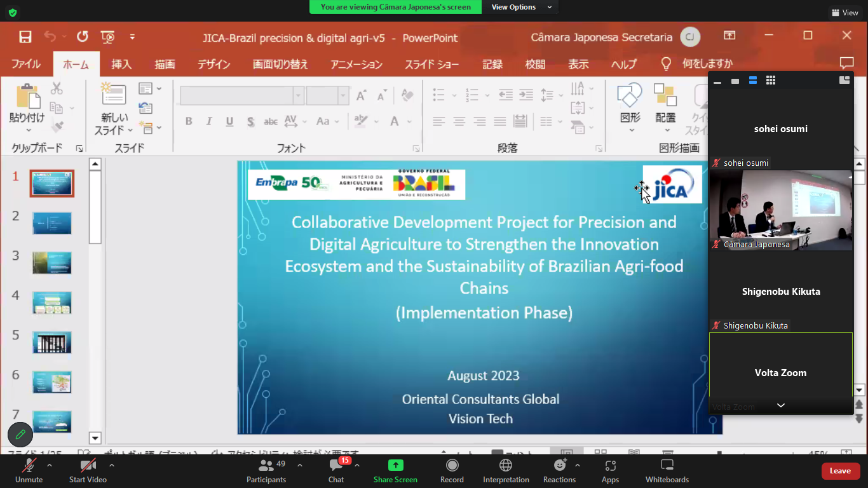Image resolution: width=868 pixels, height=488 pixels.
Task: Open the 挿入 ribbon tab
Action: coord(121,64)
